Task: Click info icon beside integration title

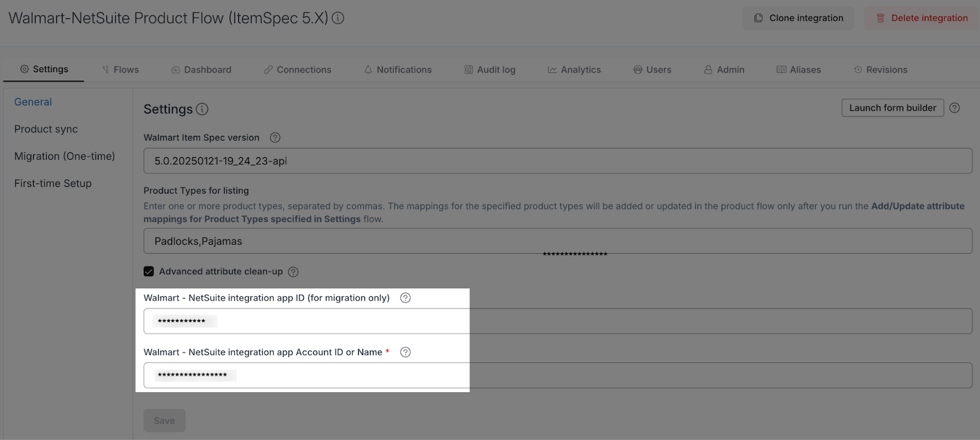Action: (338, 18)
